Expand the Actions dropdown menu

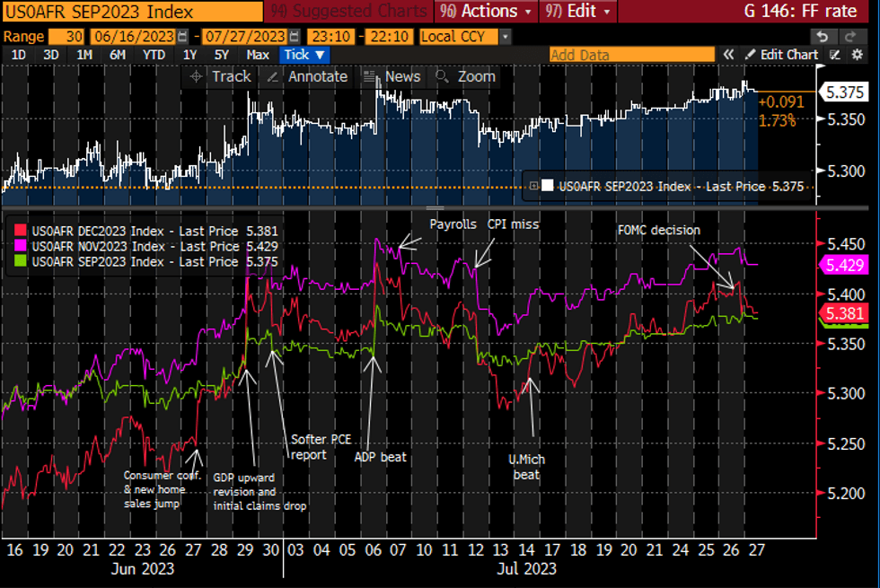pos(488,12)
